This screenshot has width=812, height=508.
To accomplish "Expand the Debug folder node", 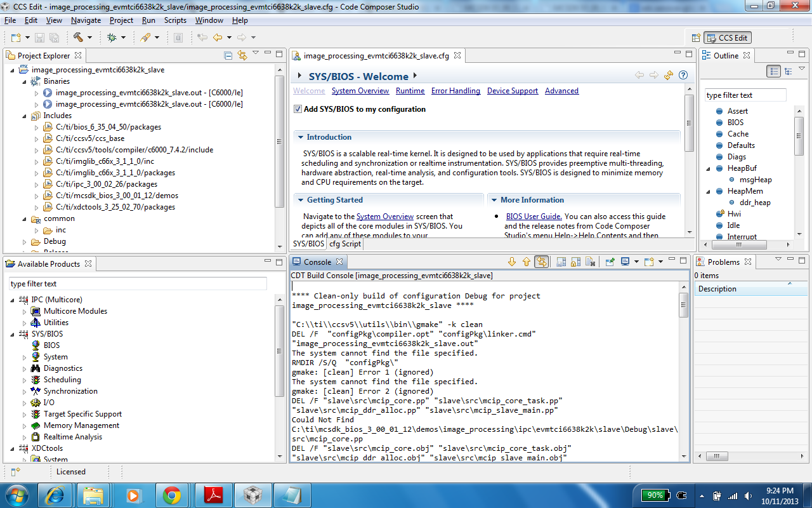I will click(25, 241).
